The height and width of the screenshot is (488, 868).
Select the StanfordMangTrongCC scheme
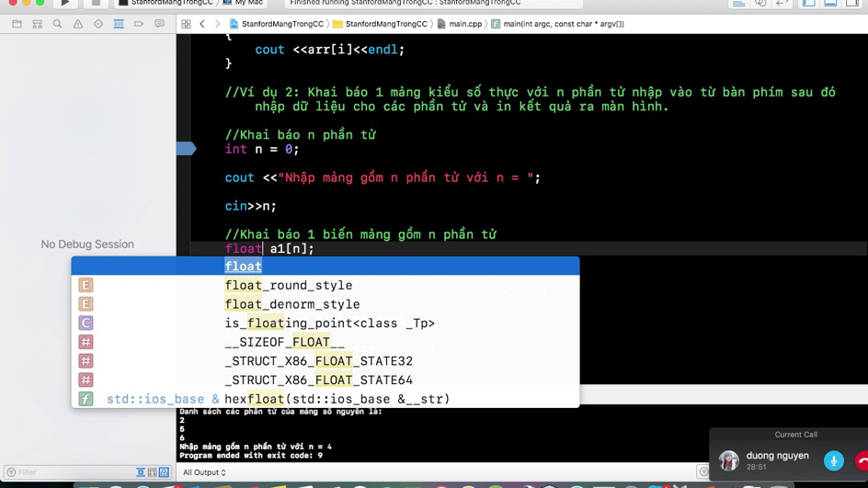166,3
